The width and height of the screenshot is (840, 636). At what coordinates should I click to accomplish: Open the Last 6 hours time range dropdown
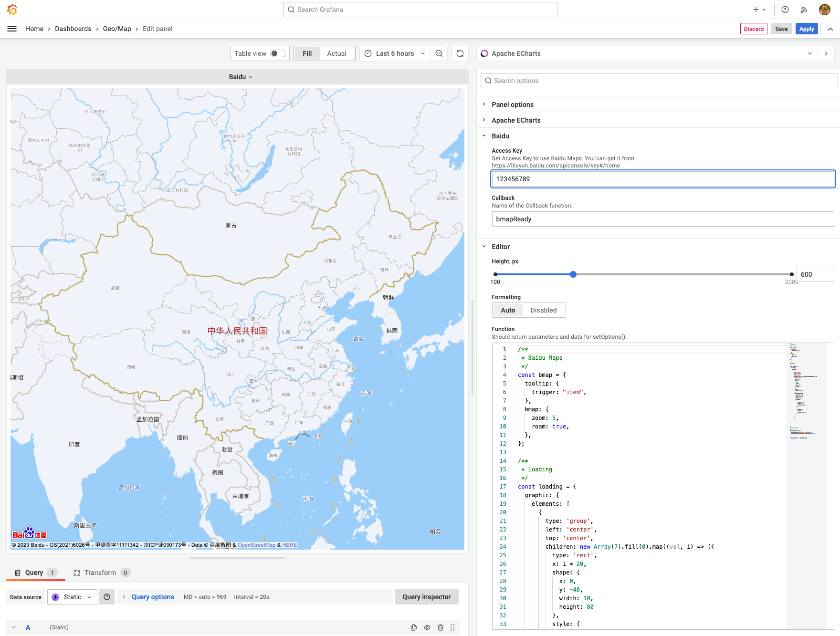(x=395, y=53)
